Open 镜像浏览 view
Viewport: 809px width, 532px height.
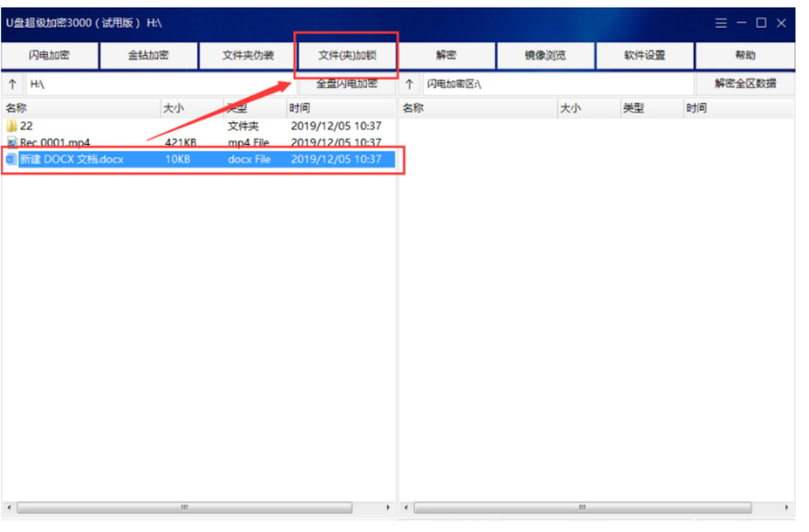[545, 56]
